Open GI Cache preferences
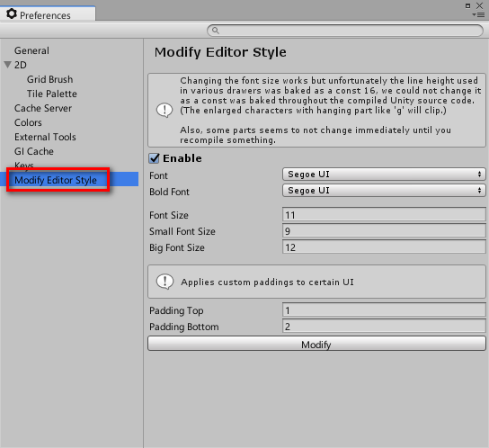 point(33,151)
